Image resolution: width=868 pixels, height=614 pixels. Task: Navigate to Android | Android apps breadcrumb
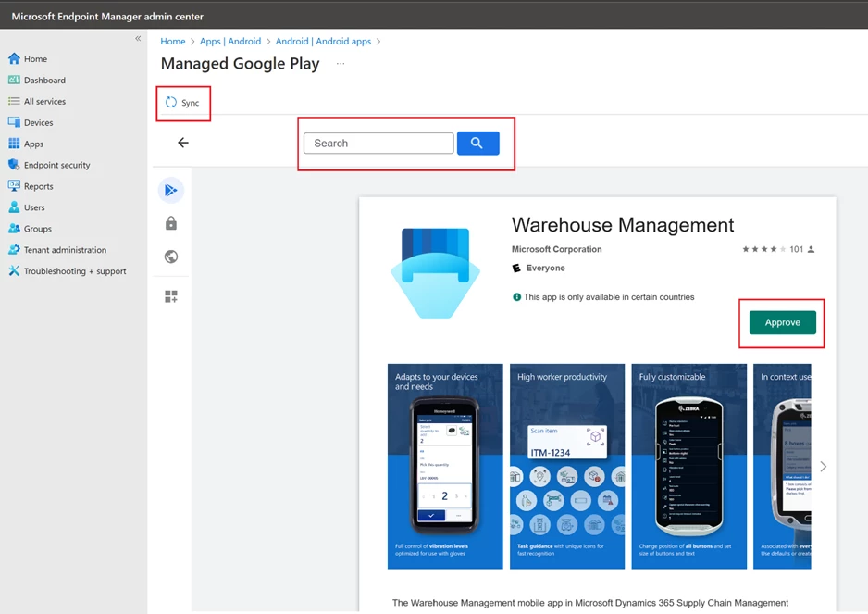coord(324,41)
